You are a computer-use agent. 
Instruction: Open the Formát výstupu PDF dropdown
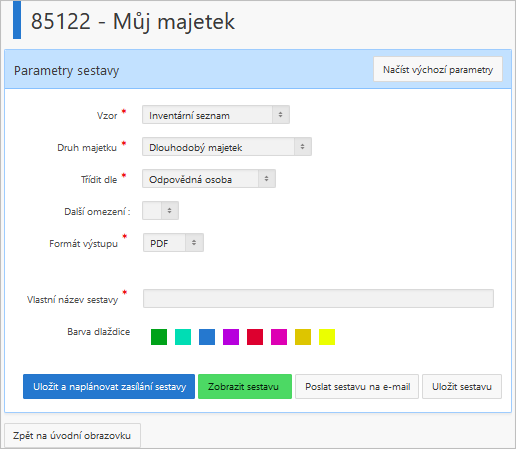tap(173, 243)
